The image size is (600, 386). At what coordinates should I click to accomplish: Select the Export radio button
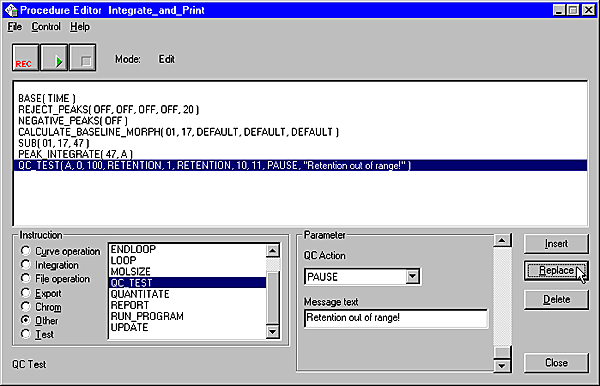coord(26,293)
